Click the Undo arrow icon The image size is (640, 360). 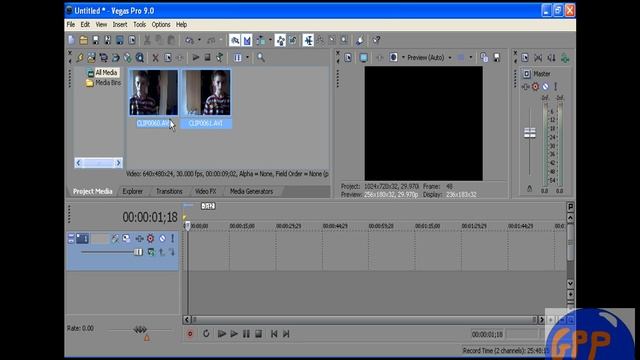click(189, 40)
